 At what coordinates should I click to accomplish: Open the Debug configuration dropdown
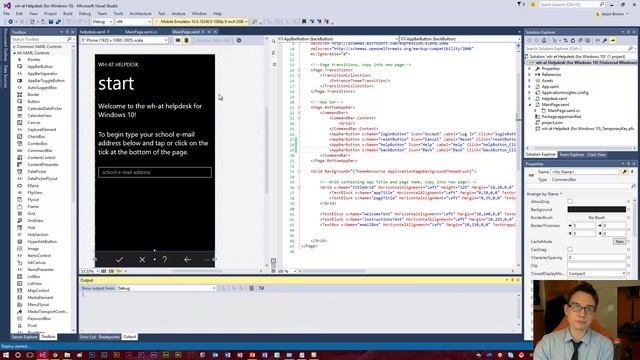(102, 22)
